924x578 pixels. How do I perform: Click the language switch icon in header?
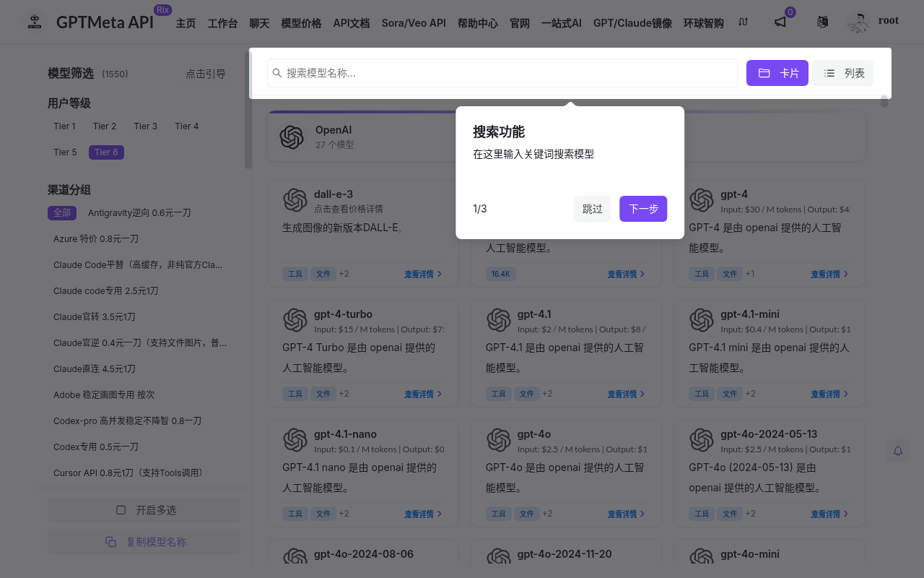pos(822,22)
